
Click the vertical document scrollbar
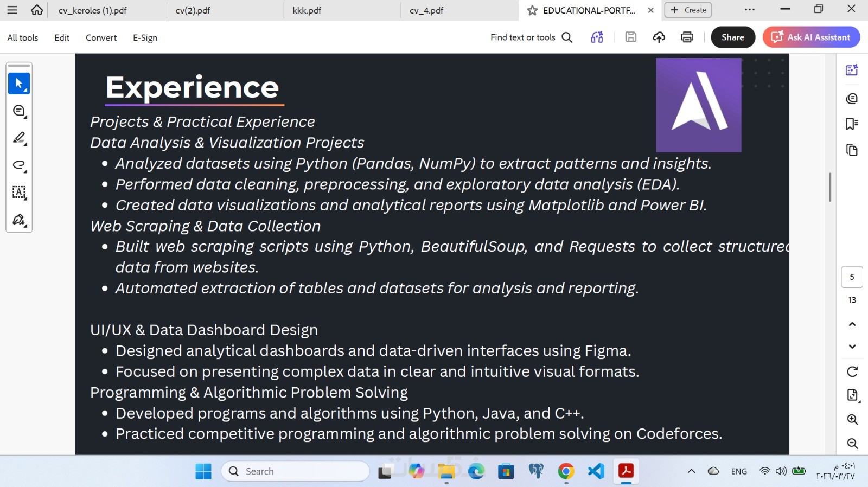[x=830, y=187]
